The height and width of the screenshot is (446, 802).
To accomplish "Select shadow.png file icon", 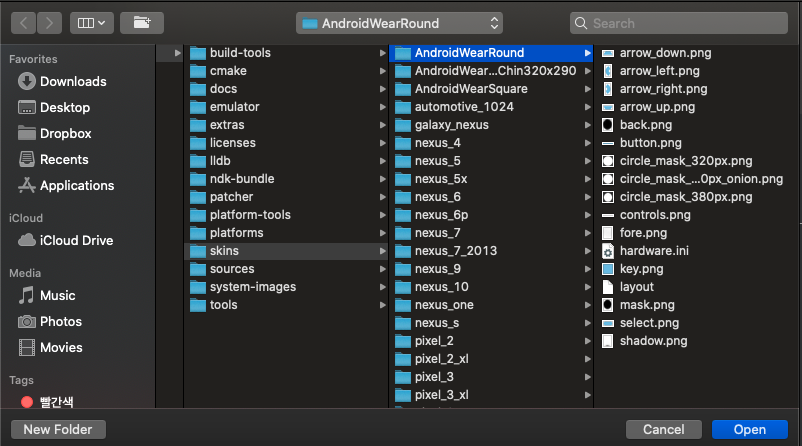I will [x=608, y=341].
